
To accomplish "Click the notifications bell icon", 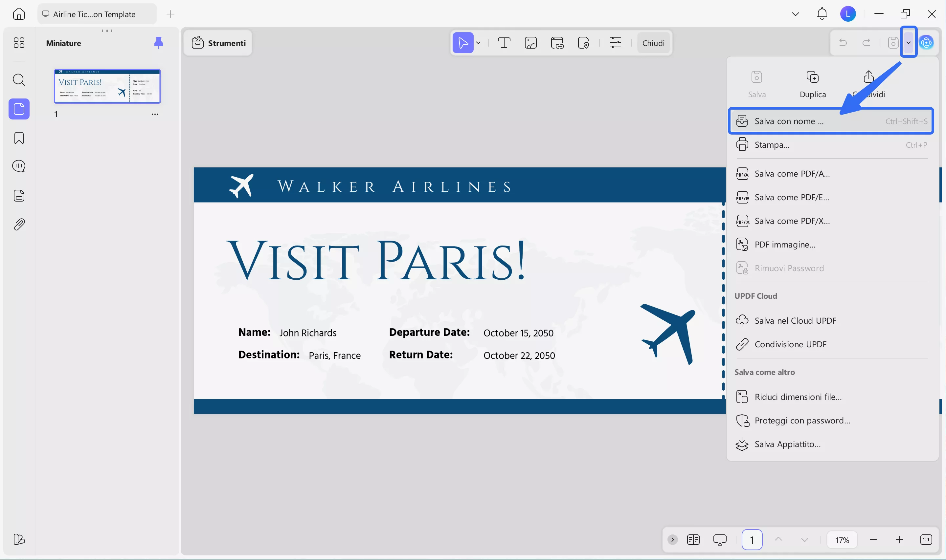I will [822, 14].
